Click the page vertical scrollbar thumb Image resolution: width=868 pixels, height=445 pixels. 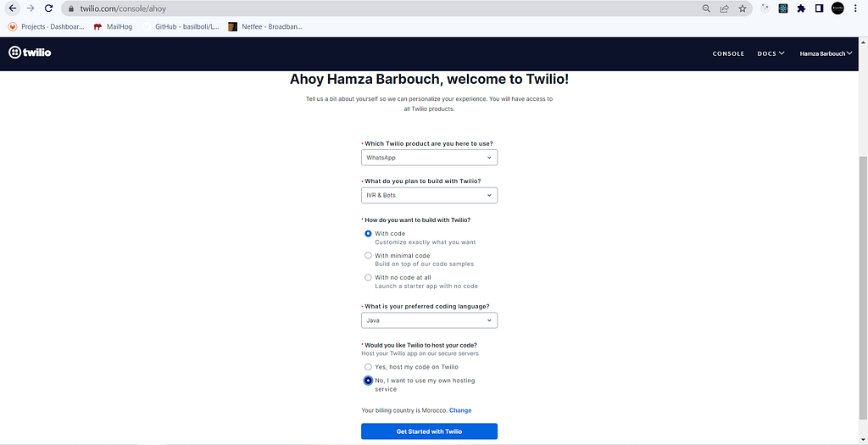pyautogui.click(x=862, y=286)
